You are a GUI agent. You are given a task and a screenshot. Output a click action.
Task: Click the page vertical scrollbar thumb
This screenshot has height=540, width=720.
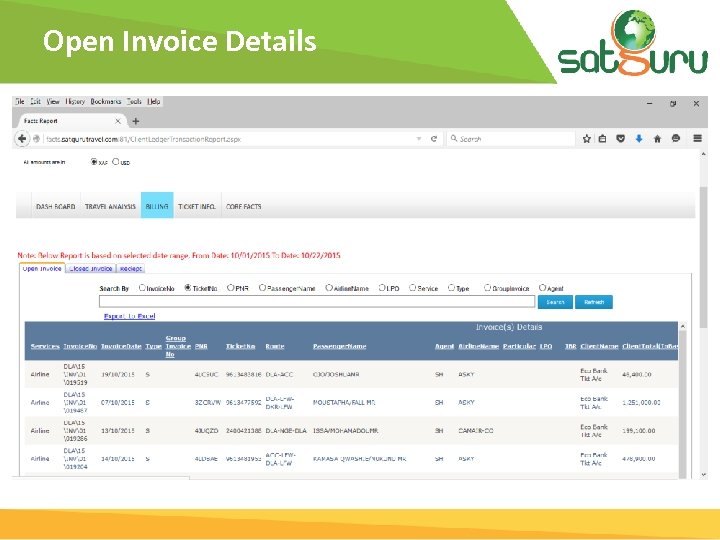tap(703, 257)
